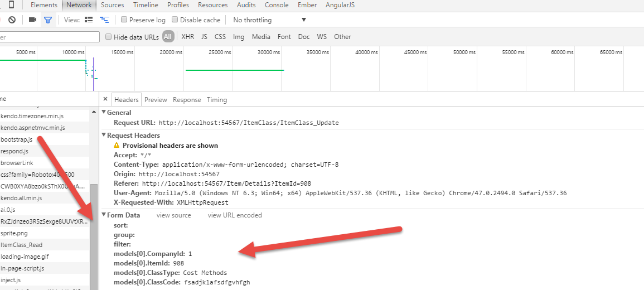This screenshot has height=290, width=644.
Task: Clear the network log
Action: (12, 20)
